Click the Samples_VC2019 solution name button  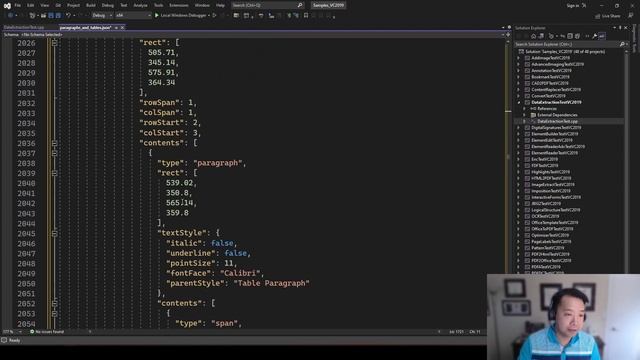(x=329, y=5)
